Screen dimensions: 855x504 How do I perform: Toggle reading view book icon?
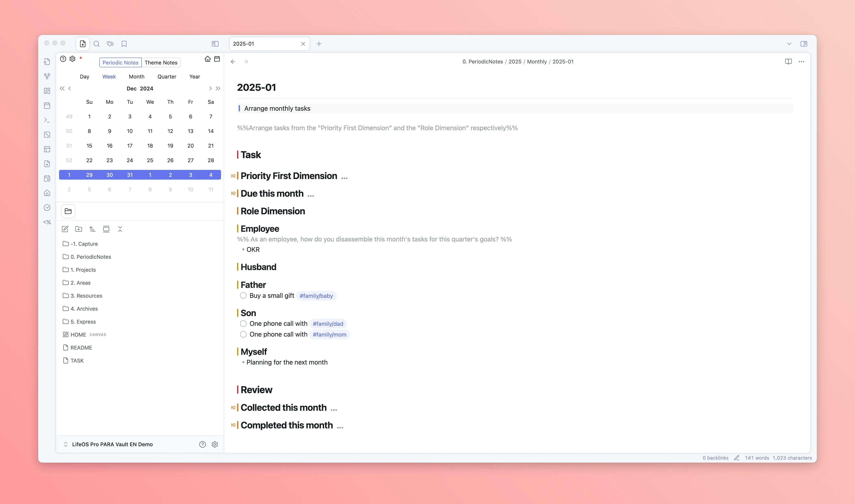coord(788,61)
